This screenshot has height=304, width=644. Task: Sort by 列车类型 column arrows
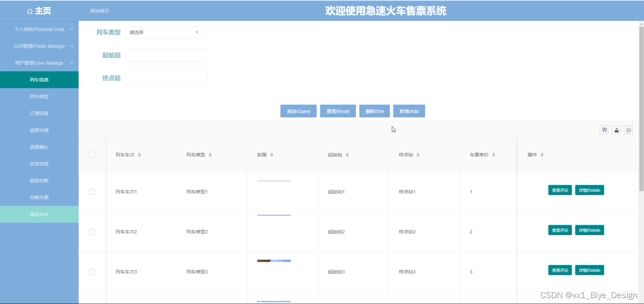click(x=210, y=155)
